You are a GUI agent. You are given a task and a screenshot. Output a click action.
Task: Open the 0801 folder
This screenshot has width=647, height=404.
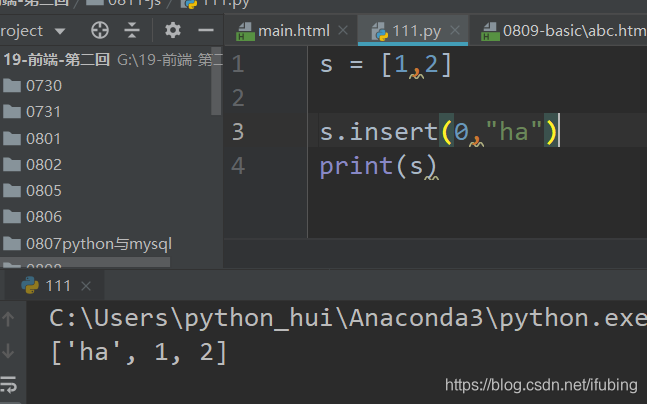(43, 139)
